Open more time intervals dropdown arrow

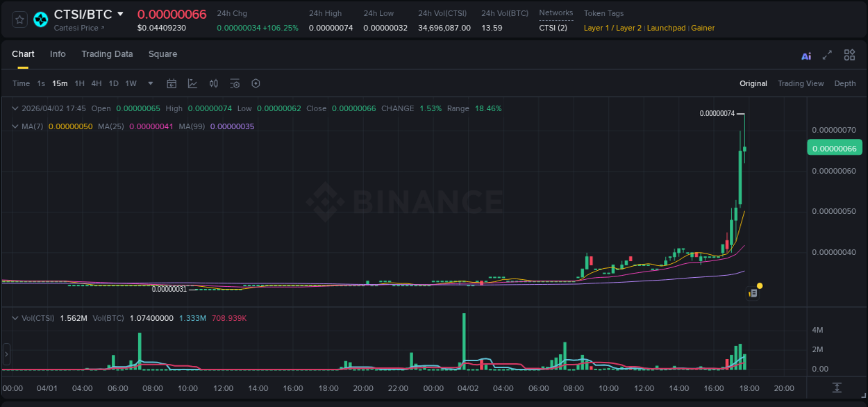tap(150, 83)
